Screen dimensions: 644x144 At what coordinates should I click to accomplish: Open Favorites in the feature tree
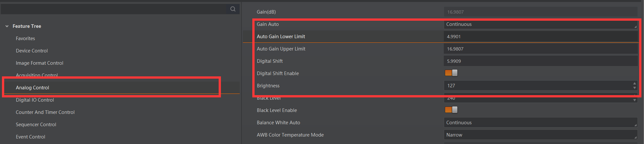[x=25, y=39]
